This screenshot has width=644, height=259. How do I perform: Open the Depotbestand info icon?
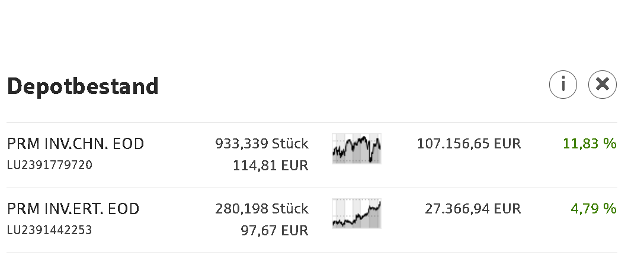[563, 85]
